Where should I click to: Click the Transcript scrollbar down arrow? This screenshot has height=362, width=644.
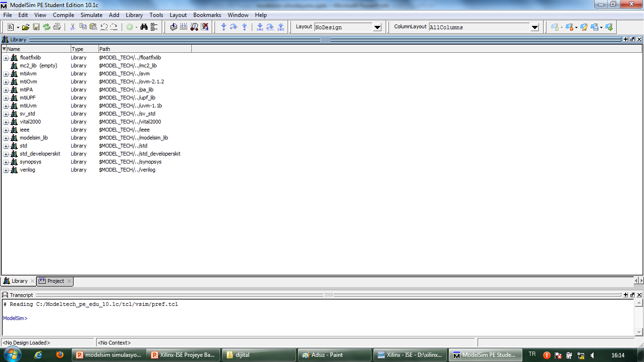point(639,332)
